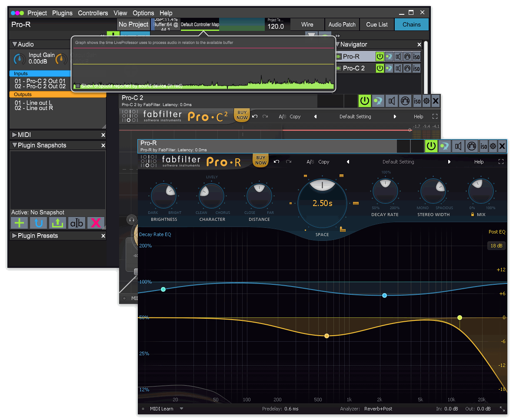The height and width of the screenshot is (420, 513).
Task: Click the iso button in Pro-C 2 title bar
Action: pos(417,101)
